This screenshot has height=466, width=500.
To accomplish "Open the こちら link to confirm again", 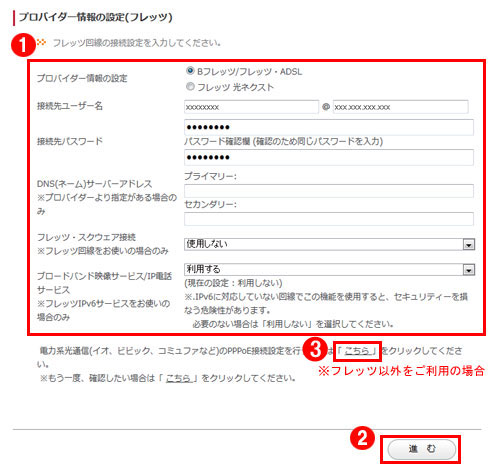I will [x=178, y=378].
